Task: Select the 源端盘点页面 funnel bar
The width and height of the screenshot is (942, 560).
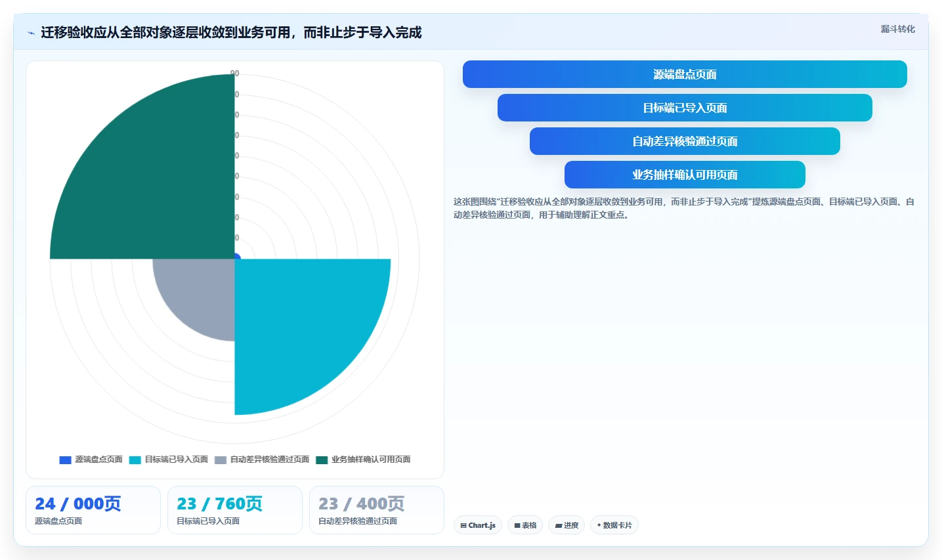Action: [685, 74]
